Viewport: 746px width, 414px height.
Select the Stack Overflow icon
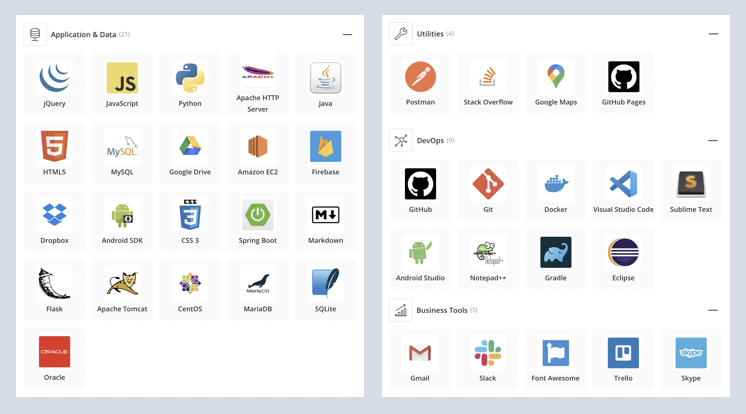click(488, 77)
